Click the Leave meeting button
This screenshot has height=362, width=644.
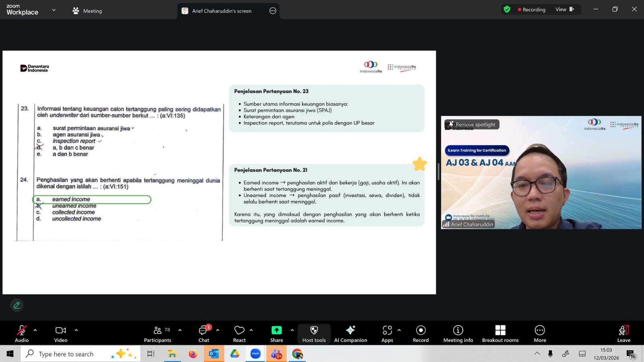623,333
